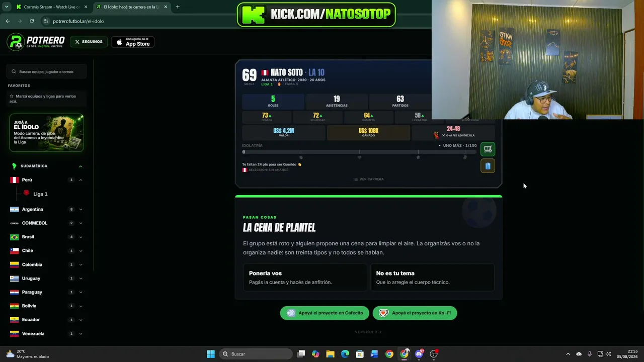Click the G+A vs Advíncula card
Screen dimensions: 644x362
453,132
